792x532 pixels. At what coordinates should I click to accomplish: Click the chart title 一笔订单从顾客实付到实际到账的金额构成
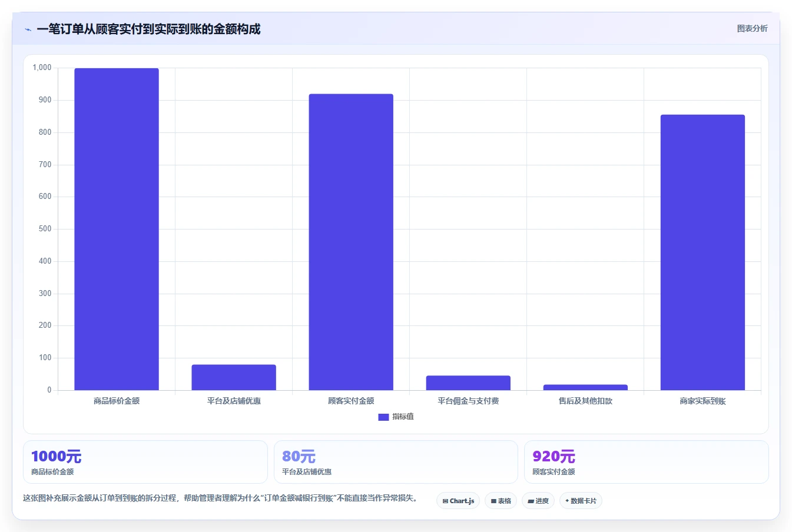[x=148, y=29]
